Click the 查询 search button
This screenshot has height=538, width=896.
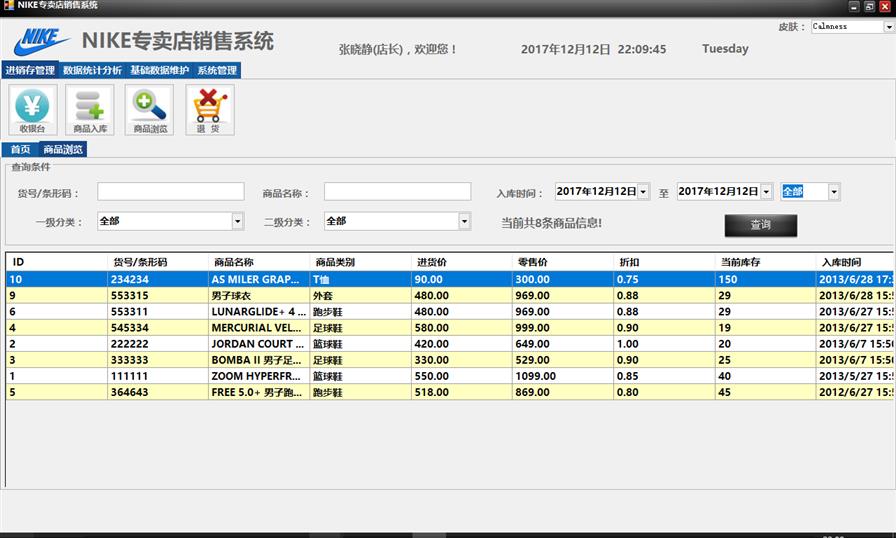(x=761, y=225)
